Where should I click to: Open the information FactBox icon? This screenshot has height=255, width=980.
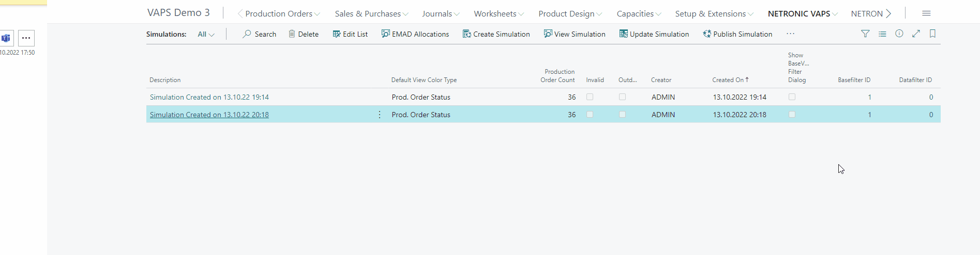899,34
